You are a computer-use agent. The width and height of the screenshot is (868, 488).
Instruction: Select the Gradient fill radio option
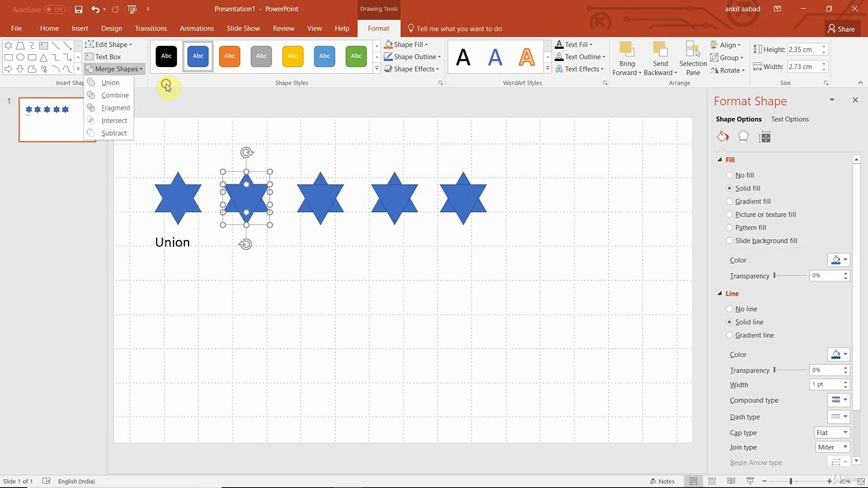click(730, 201)
